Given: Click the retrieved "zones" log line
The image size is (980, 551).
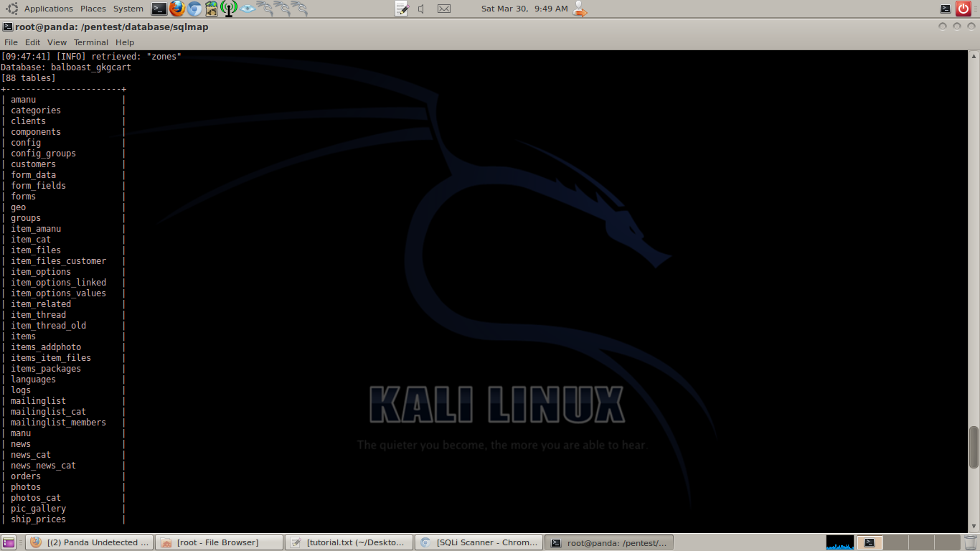Looking at the screenshot, I should tap(91, 57).
